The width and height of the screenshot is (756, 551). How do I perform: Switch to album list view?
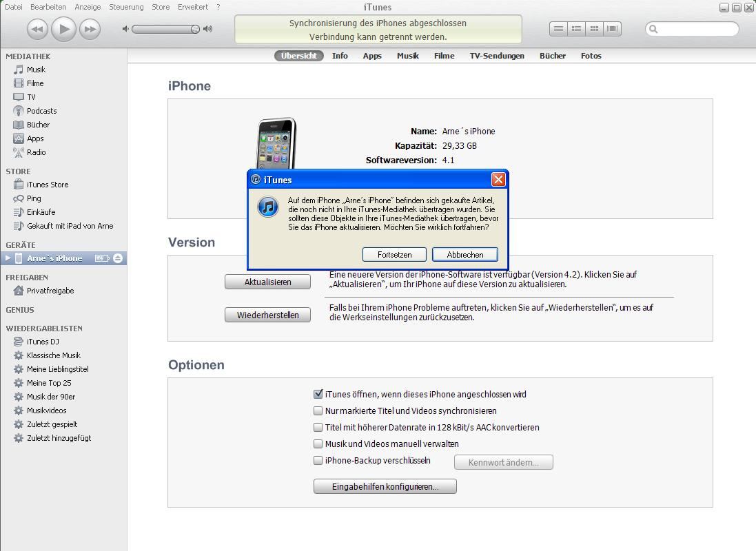576,29
